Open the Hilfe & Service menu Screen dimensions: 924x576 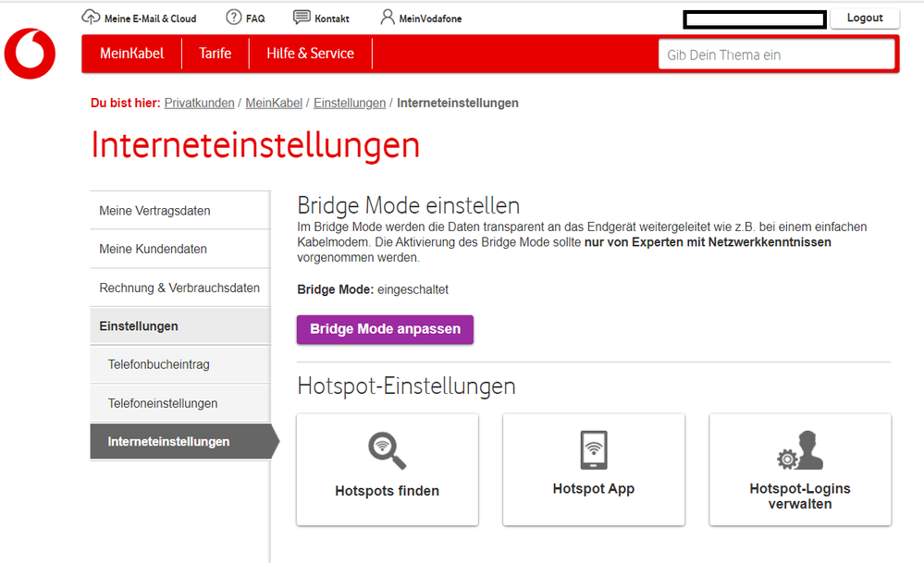pyautogui.click(x=311, y=54)
